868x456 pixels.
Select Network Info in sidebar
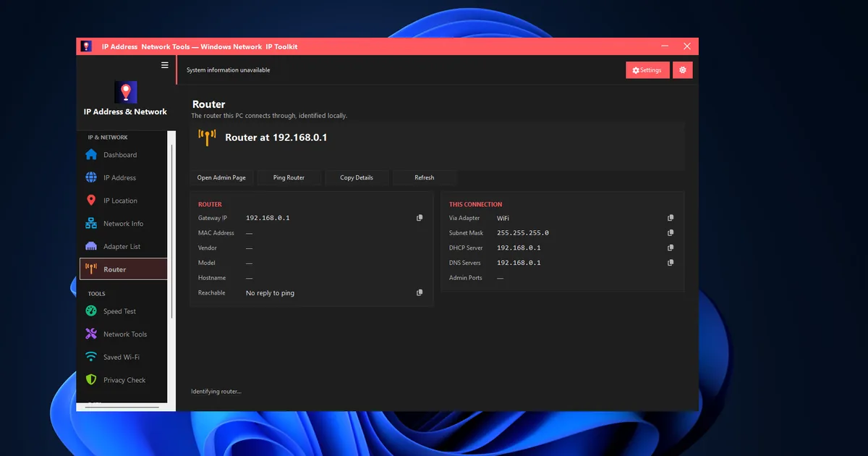point(123,224)
